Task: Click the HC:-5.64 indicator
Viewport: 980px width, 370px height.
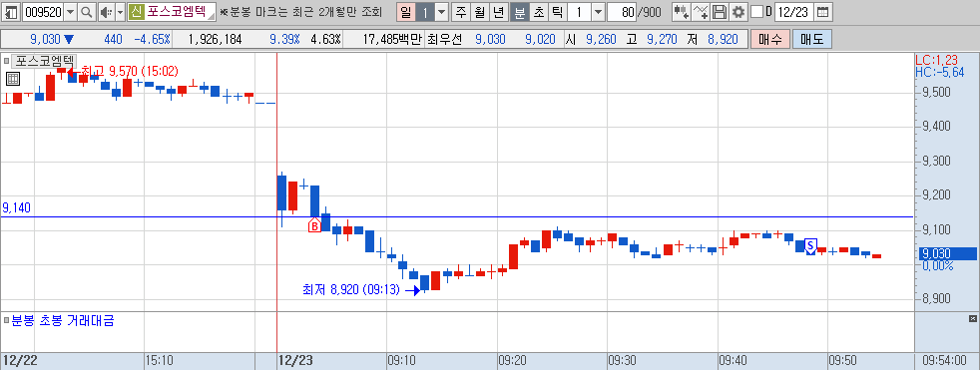Action: click(939, 72)
